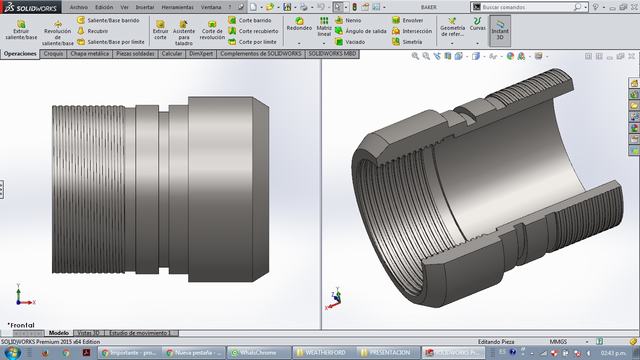
Task: Switch to the Croquis tab
Action: (53, 53)
